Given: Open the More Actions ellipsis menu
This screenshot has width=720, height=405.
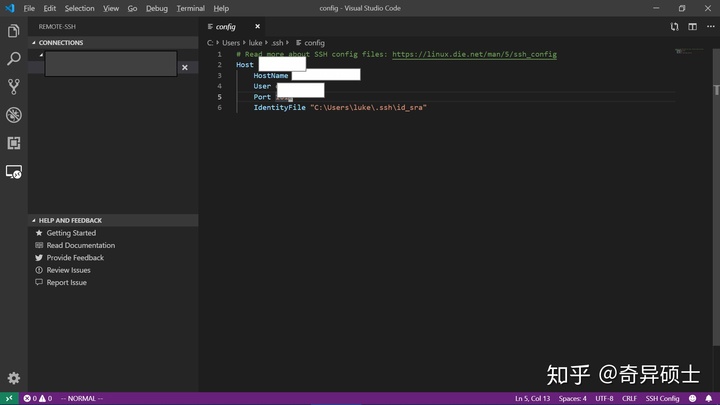Looking at the screenshot, I should [710, 27].
